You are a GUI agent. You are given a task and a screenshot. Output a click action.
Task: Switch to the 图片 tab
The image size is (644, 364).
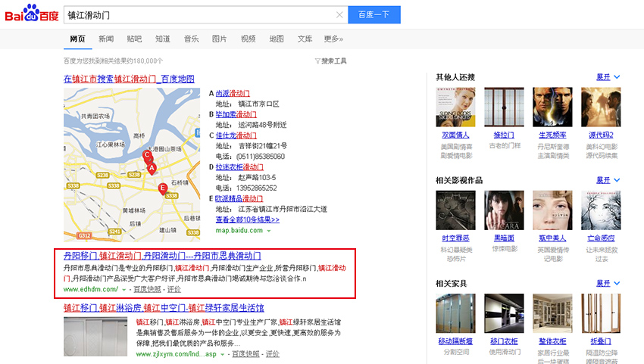219,39
